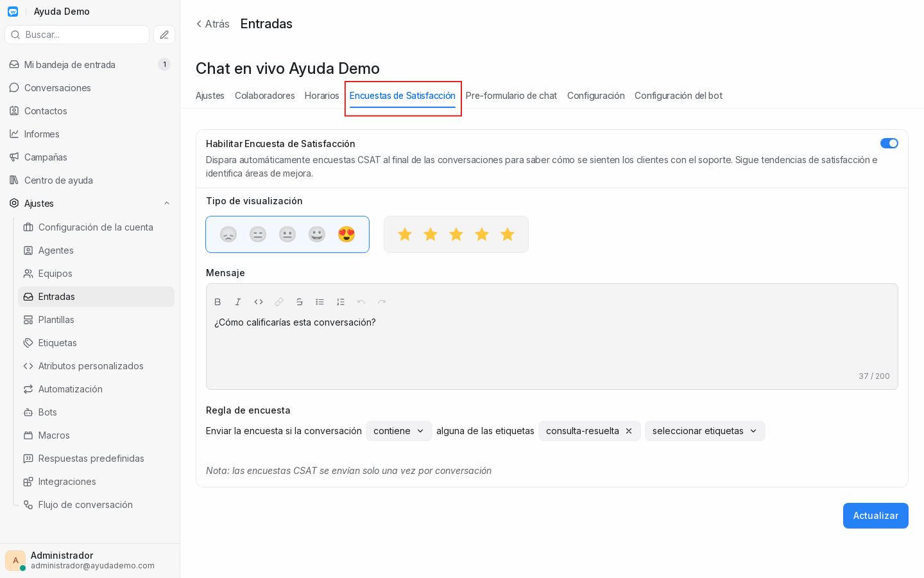Open Macros in settings menu
Screen dimensions: 924x578
click(x=96, y=435)
